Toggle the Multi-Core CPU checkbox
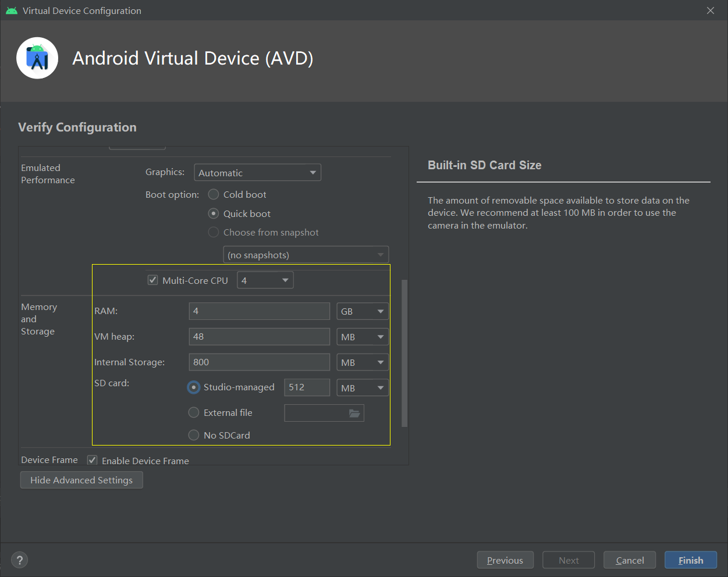Viewport: 728px width, 577px height. (x=152, y=280)
